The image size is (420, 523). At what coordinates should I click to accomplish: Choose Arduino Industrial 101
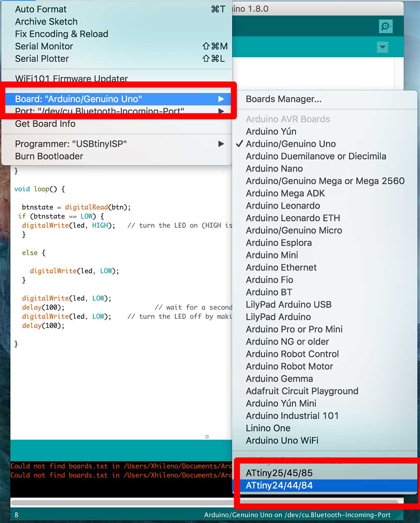pyautogui.click(x=325, y=416)
